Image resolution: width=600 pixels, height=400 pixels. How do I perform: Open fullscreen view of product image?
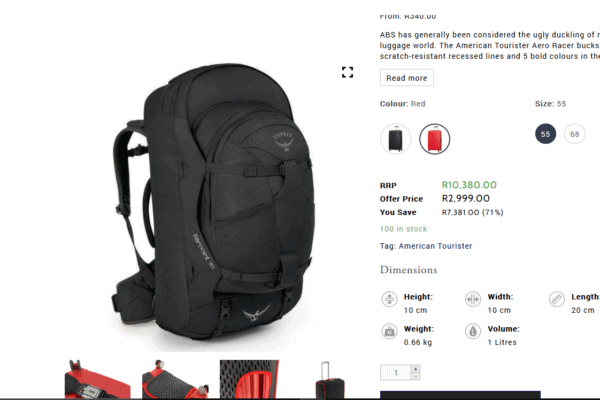(347, 72)
